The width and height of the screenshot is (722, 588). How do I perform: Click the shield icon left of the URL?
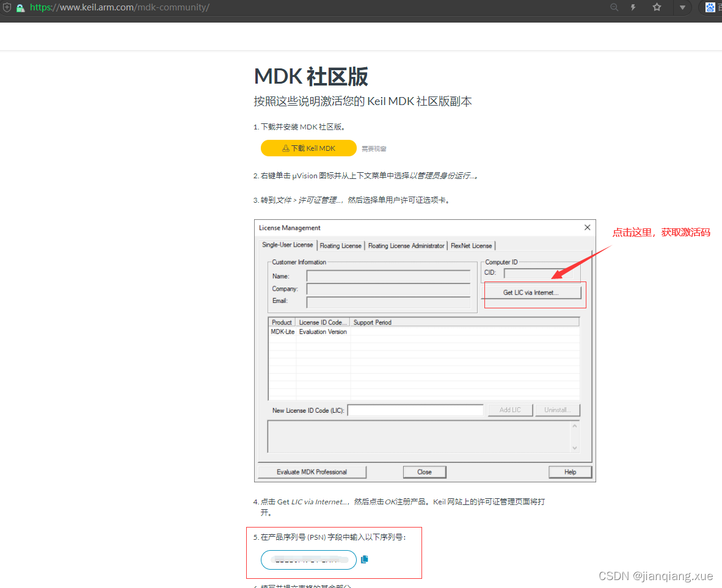click(x=7, y=7)
